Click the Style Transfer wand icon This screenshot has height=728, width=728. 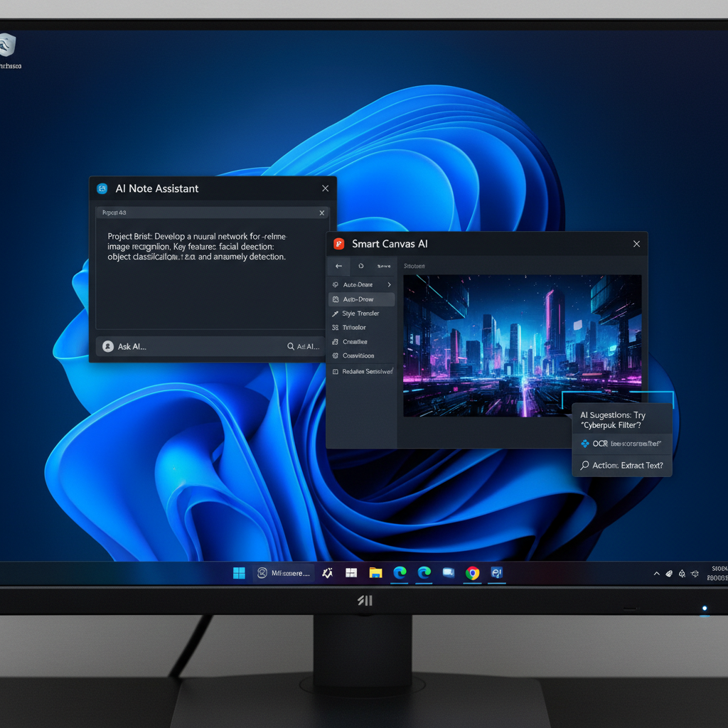[x=336, y=314]
